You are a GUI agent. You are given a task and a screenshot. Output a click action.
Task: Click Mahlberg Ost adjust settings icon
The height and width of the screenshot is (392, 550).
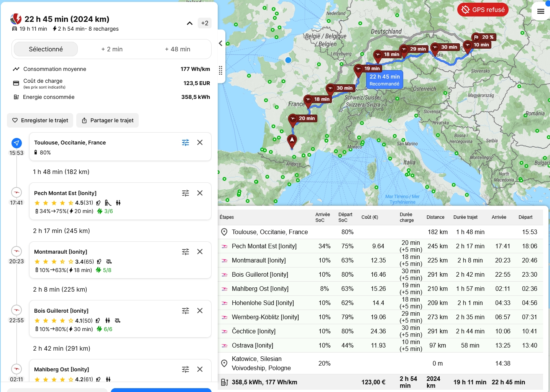186,369
